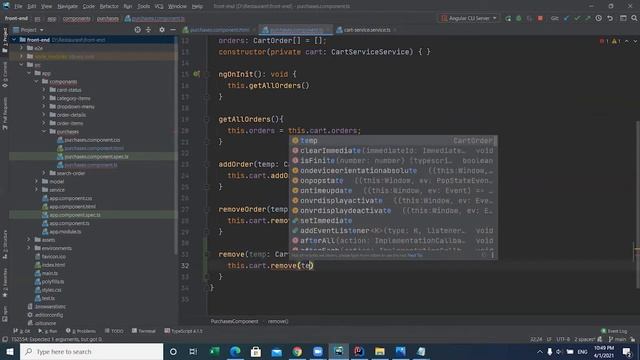Expand the search-order folder
Image resolution: width=640 pixels, height=360 pixels.
(x=44, y=173)
